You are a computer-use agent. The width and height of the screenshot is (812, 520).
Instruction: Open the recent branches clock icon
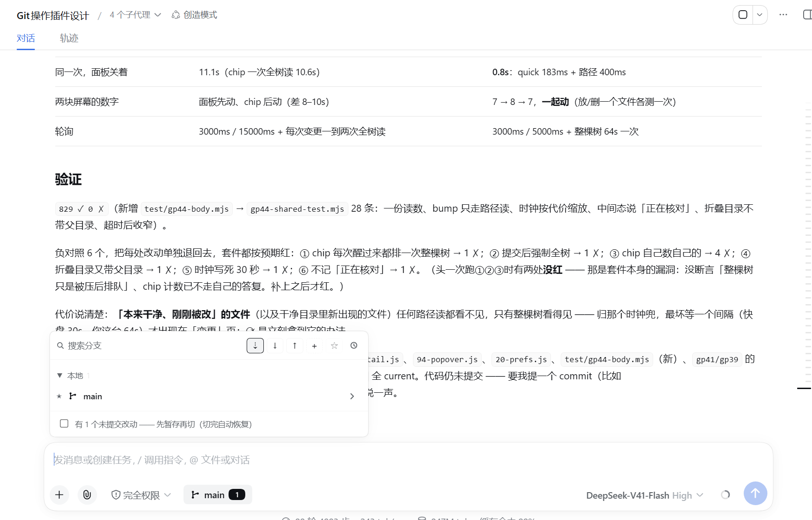(354, 345)
